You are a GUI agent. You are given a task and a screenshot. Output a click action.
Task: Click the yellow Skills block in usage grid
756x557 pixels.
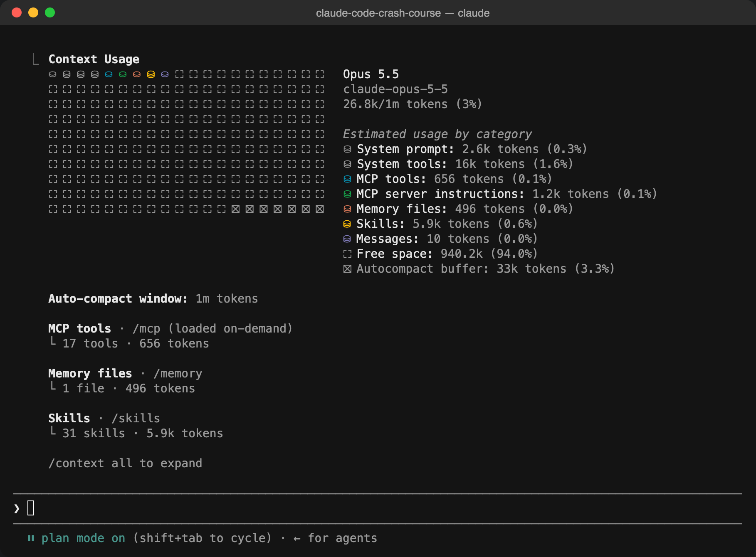[x=151, y=74]
